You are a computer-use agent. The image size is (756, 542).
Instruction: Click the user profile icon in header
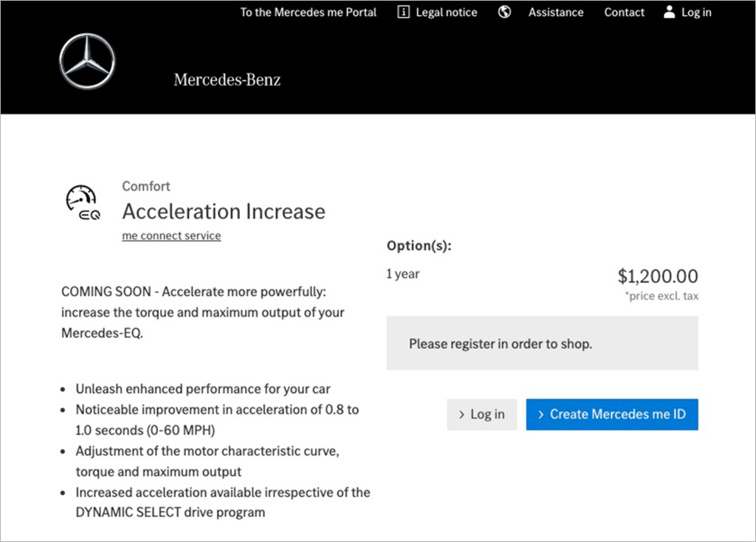pos(670,12)
